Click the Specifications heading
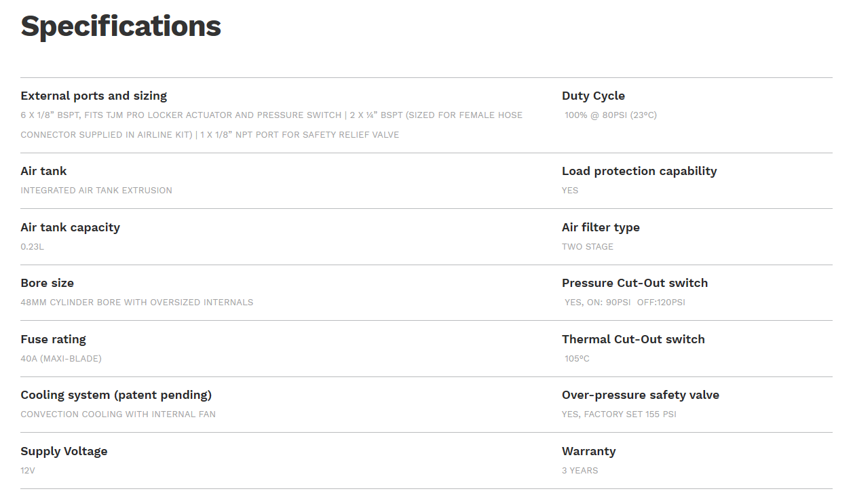The image size is (853, 504). point(121,26)
